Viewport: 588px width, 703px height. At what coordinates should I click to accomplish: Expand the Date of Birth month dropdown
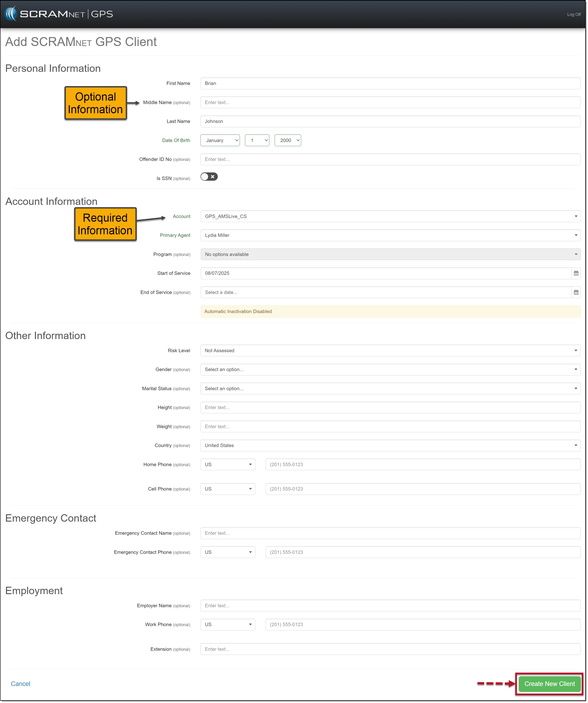[220, 140]
